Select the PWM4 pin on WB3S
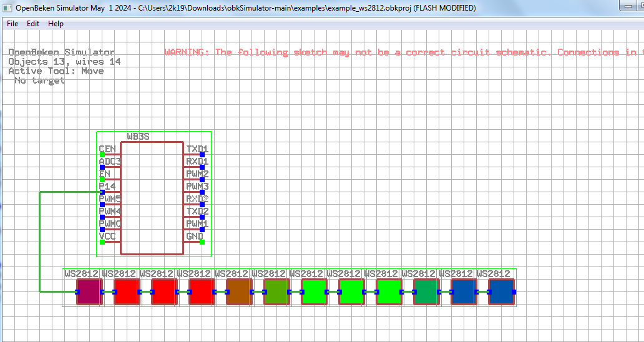Screen dimensions: 644x342 (x=102, y=217)
